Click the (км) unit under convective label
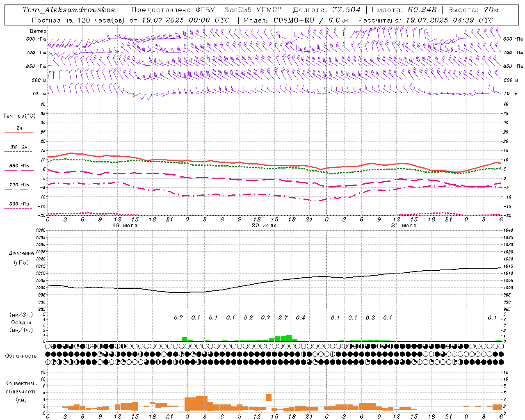The height and width of the screenshot is (420, 525). (21, 399)
